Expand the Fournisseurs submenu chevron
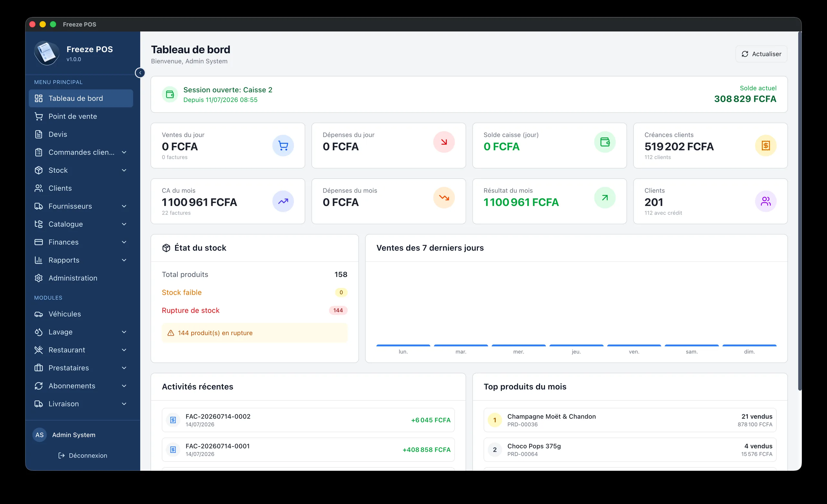The height and width of the screenshot is (504, 827). pos(124,206)
